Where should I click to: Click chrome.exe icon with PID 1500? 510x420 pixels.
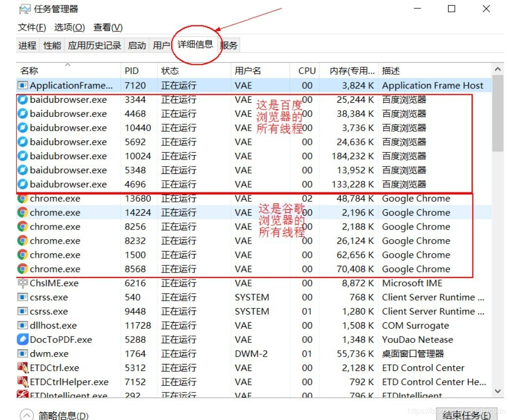click(x=23, y=254)
